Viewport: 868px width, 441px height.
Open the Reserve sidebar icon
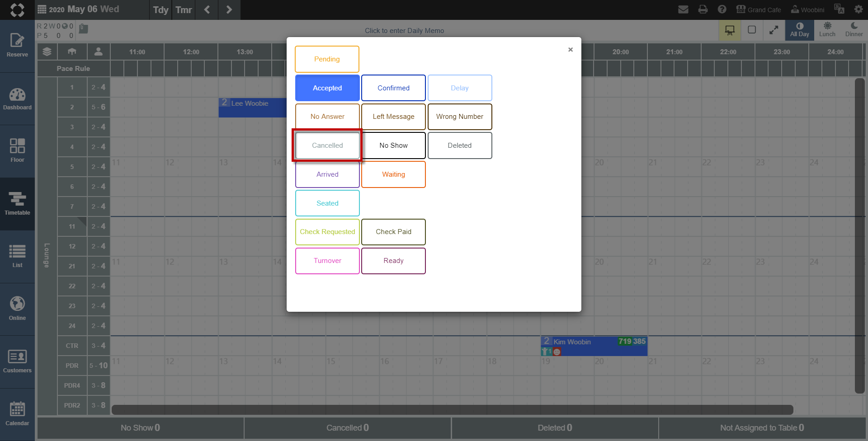coord(17,46)
